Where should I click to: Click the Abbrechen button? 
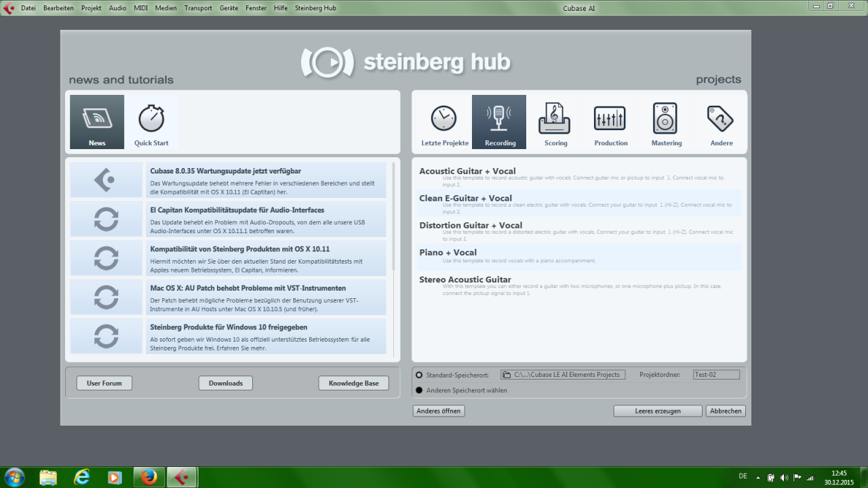[726, 411]
